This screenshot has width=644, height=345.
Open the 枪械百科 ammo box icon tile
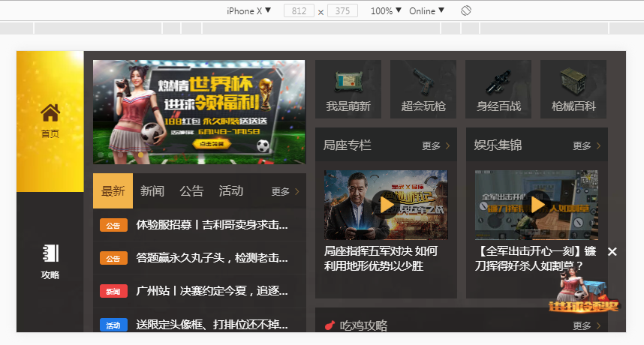coord(573,88)
